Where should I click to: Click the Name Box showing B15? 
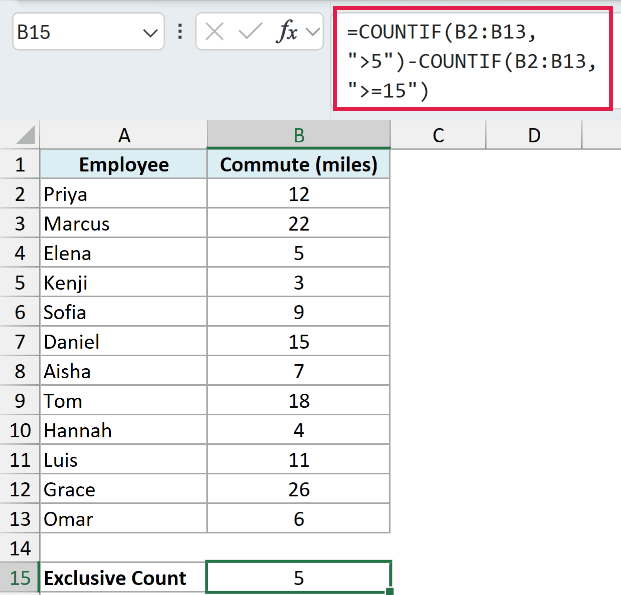point(88,32)
